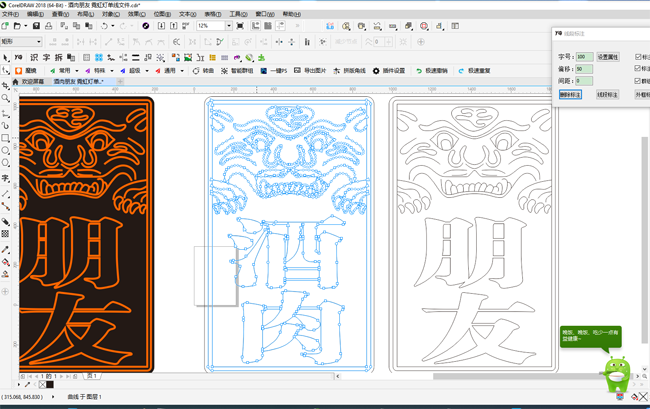Screen dimensions: 650x409
Task: Select the Crop tool in the toolbox
Action: pyautogui.click(x=5, y=85)
